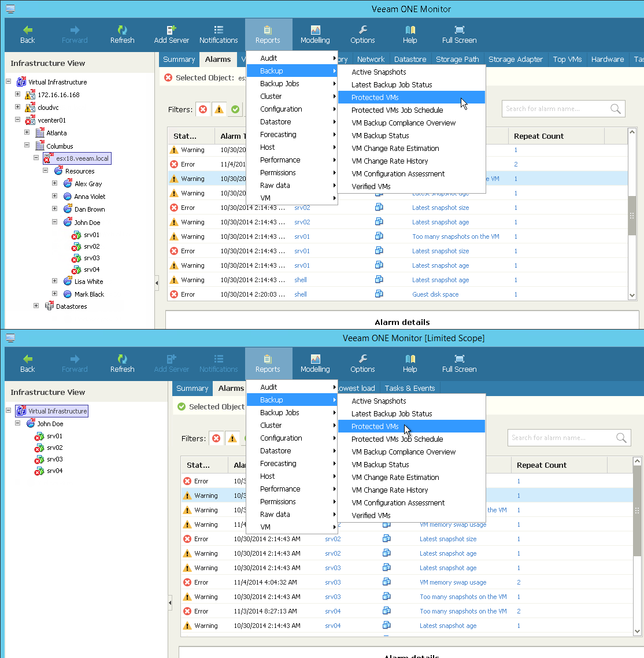This screenshot has height=658, width=644.
Task: Select Protected VMs in the Limited Scope window's submenu
Action: (x=412, y=426)
